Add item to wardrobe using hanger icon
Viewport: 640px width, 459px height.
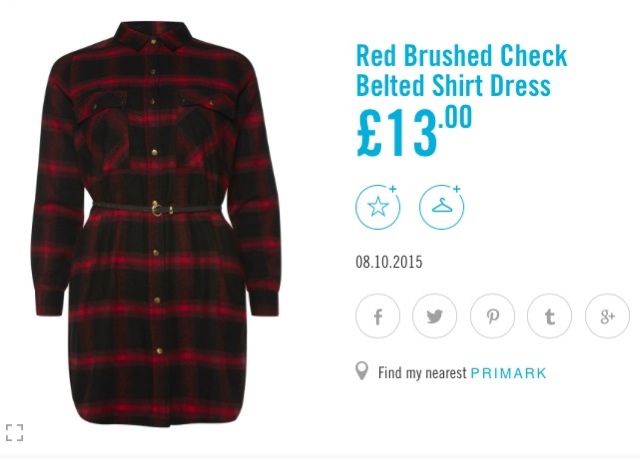click(442, 207)
